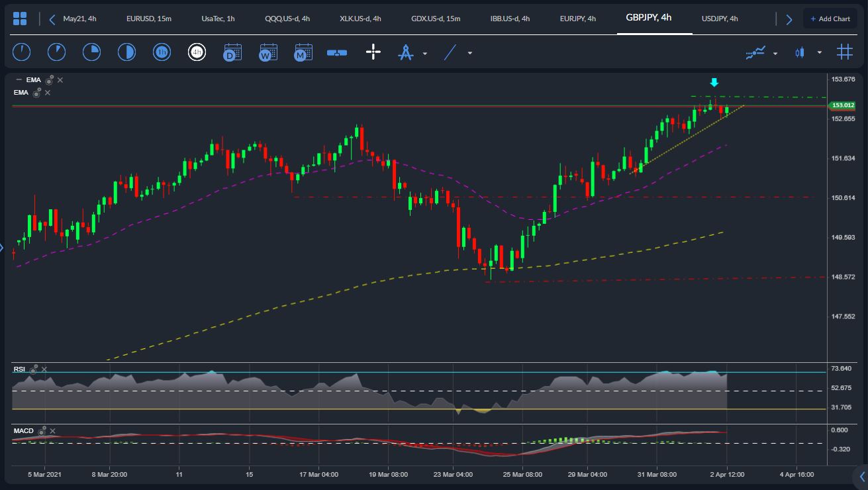Screen dimensions: 868x490
Task: Select the Monthly timeframe calendar icon
Action: pyautogui.click(x=303, y=52)
